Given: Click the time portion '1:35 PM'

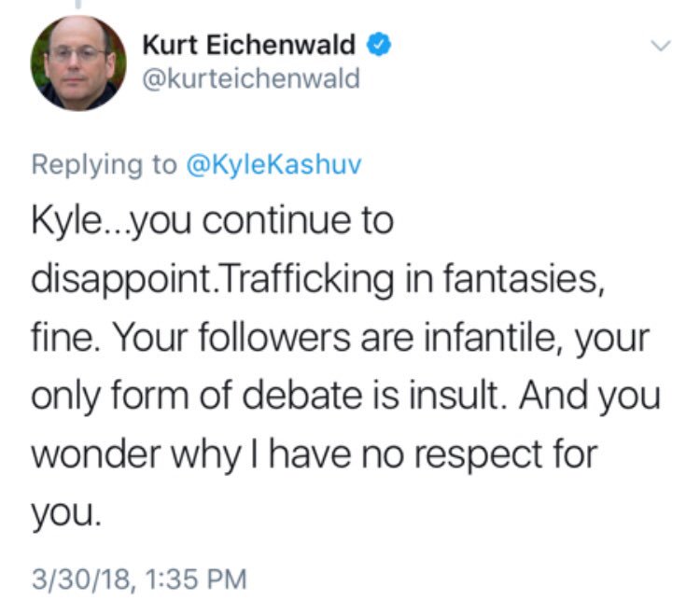Looking at the screenshot, I should click(196, 579).
